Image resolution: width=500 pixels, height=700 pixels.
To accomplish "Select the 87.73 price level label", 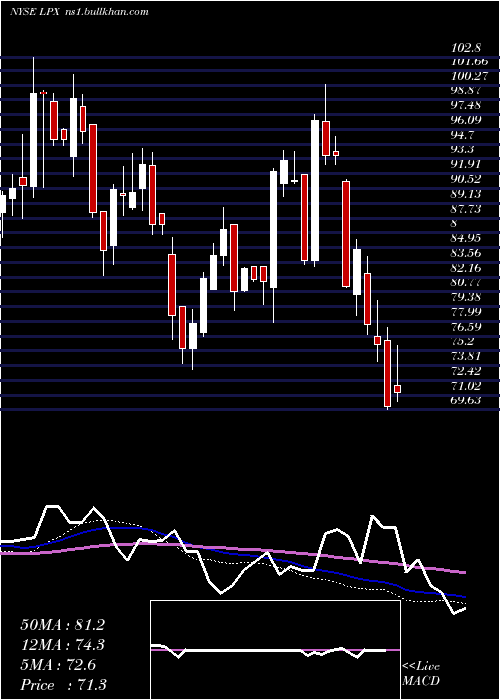I will (x=466, y=208).
